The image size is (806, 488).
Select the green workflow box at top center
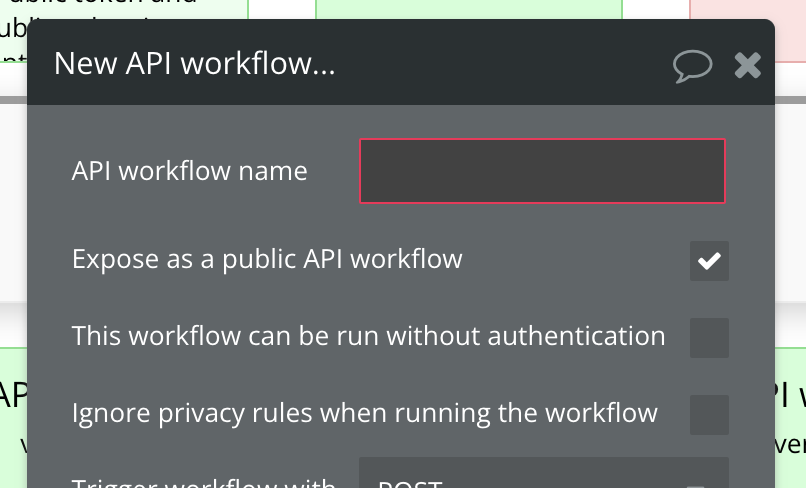pos(468,8)
